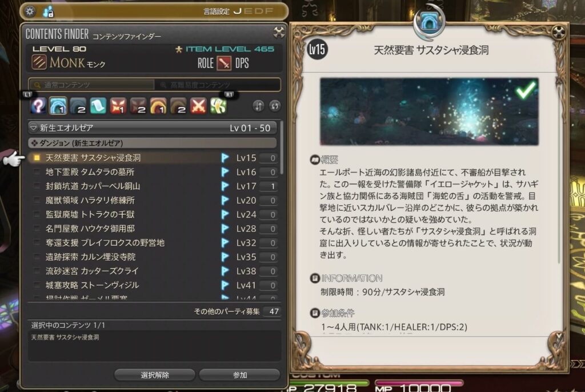This screenshot has height=392, width=585.
Task: Open the Duty Roulette question-mark icon
Action: pyautogui.click(x=38, y=106)
